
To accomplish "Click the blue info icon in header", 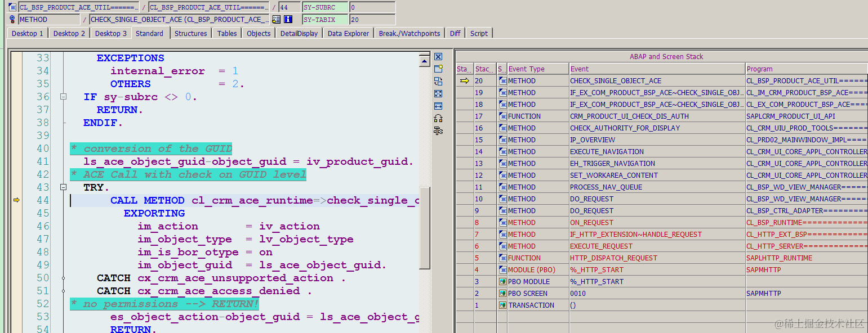I will coord(288,19).
